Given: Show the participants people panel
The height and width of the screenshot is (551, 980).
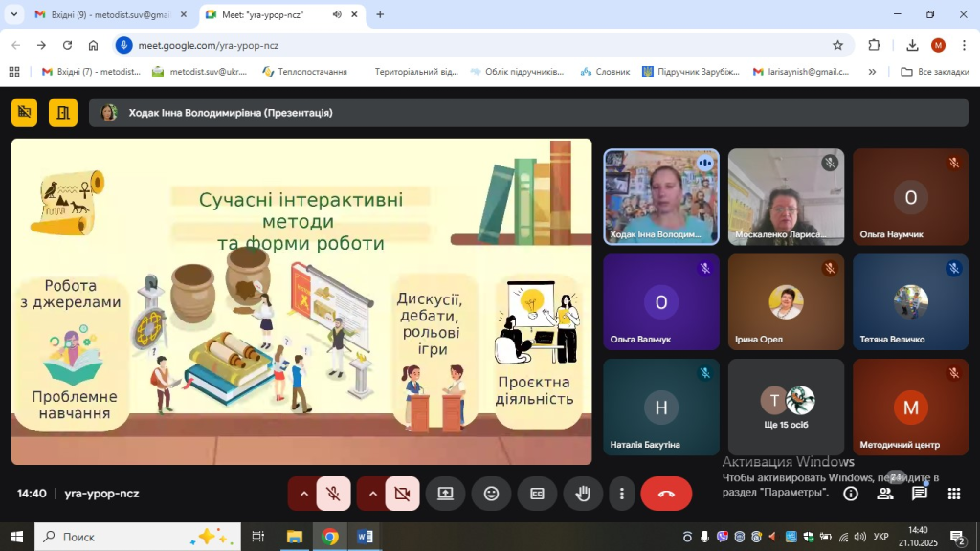Looking at the screenshot, I should [x=885, y=494].
